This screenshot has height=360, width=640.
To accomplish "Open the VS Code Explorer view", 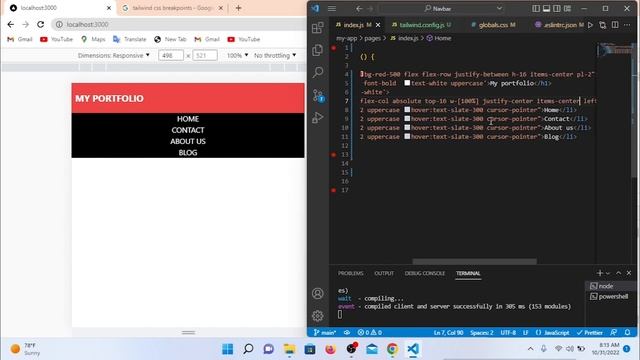I will (x=318, y=50).
